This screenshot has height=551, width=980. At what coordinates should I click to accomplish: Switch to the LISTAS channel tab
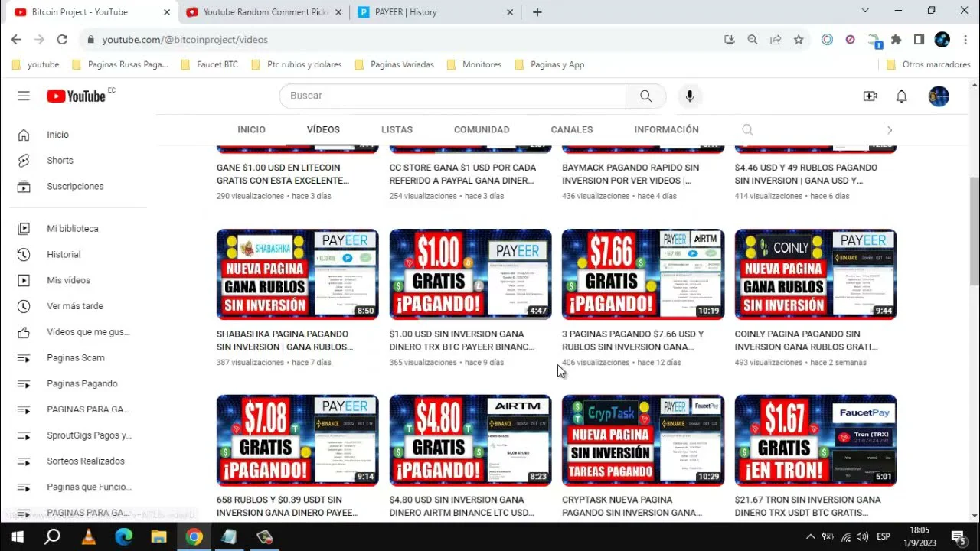397,129
